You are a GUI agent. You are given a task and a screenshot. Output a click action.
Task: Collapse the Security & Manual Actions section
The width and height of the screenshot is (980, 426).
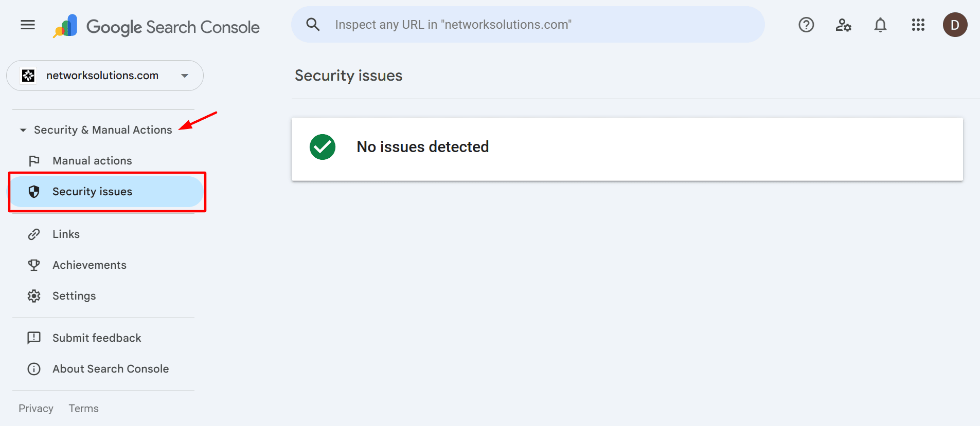point(23,129)
